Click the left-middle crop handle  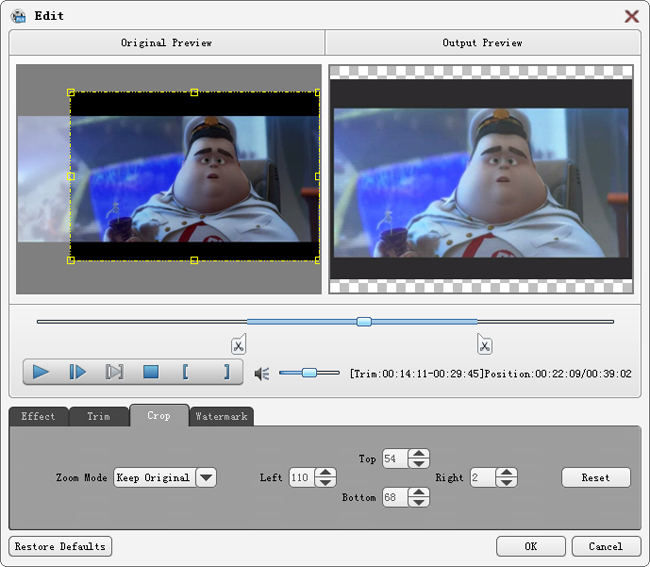pos(71,176)
